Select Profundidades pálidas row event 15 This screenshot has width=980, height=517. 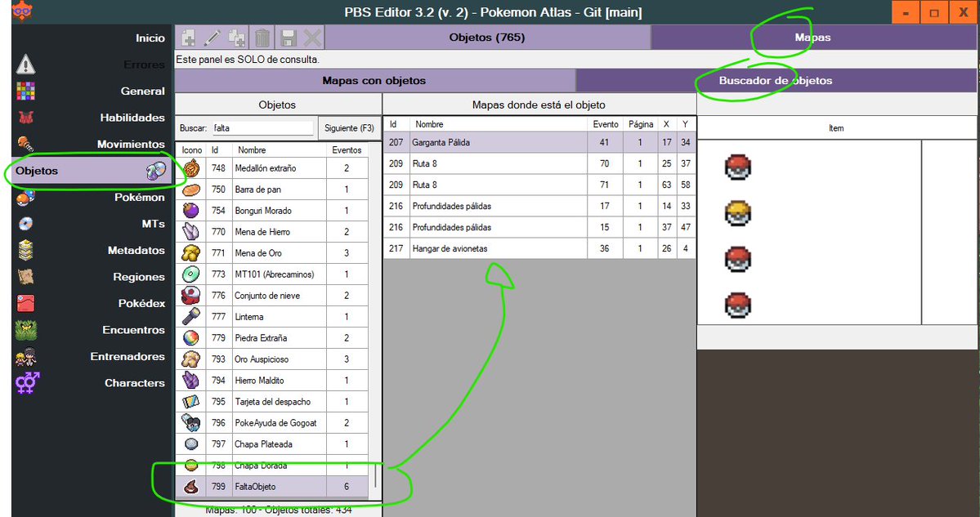tap(539, 227)
